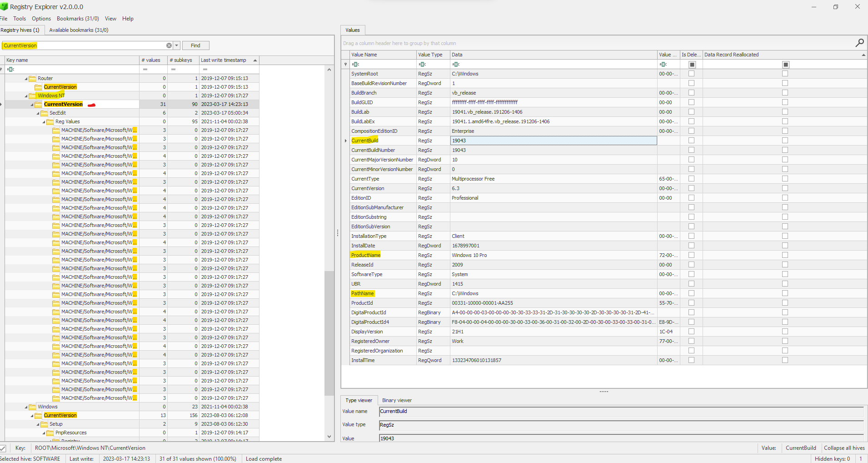Sort by the Data column header
This screenshot has width=868, height=463.
554,55
